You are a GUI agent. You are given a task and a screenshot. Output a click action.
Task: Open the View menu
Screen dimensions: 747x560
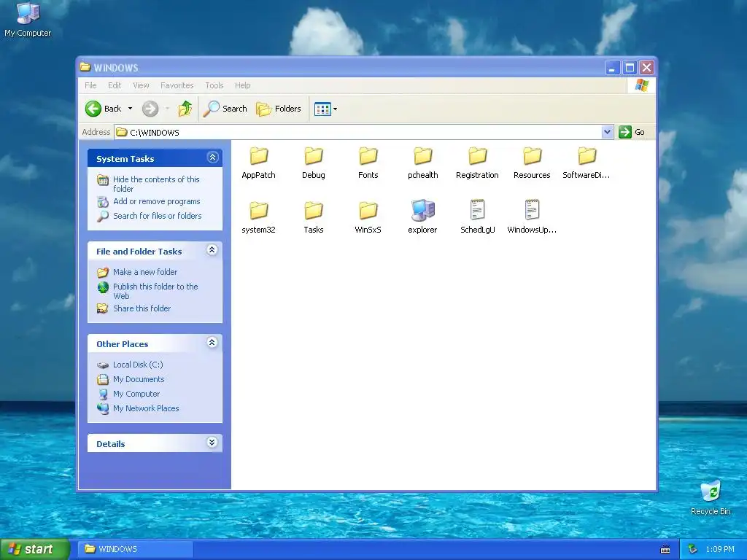[x=141, y=85]
